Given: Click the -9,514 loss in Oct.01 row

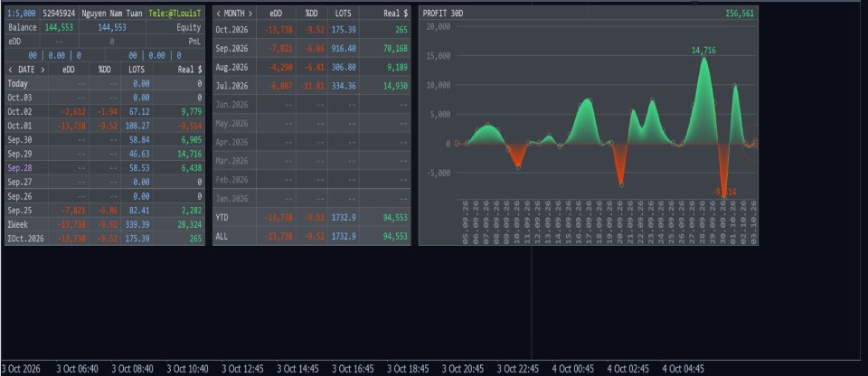Looking at the screenshot, I should 189,126.
